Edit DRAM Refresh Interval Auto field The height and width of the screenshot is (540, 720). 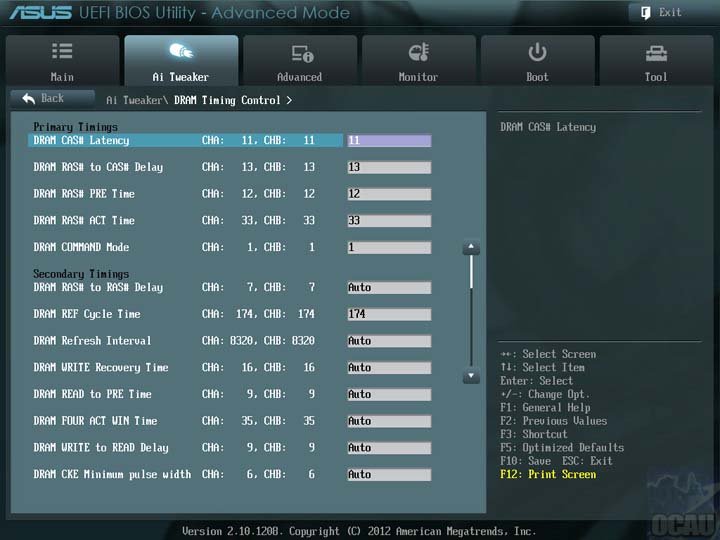(x=389, y=341)
